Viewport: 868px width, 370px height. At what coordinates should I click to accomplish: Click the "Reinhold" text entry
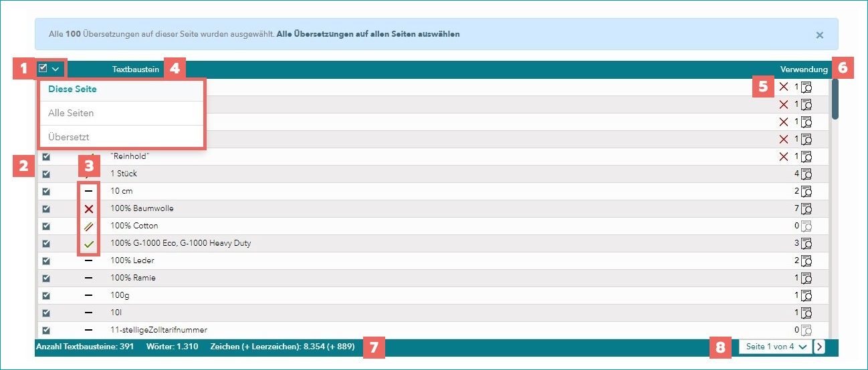(130, 156)
